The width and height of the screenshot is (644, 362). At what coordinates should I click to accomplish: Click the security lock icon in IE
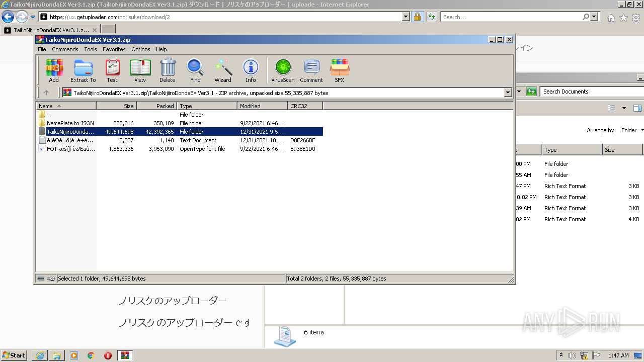click(417, 17)
